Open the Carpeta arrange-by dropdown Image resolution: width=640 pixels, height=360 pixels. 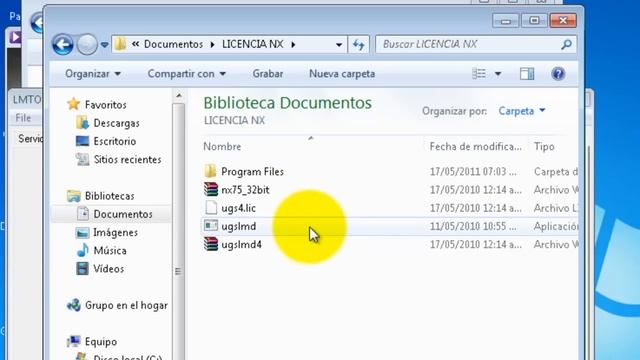[522, 111]
